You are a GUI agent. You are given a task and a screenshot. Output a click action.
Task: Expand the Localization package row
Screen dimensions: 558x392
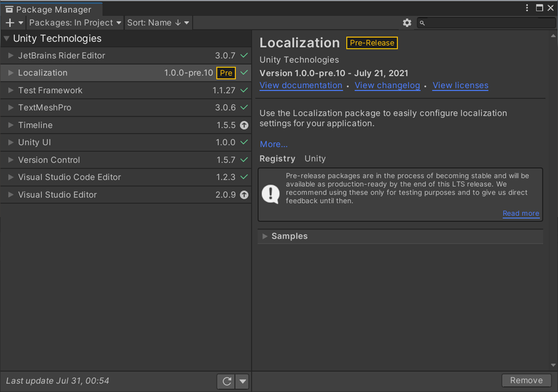click(x=11, y=73)
